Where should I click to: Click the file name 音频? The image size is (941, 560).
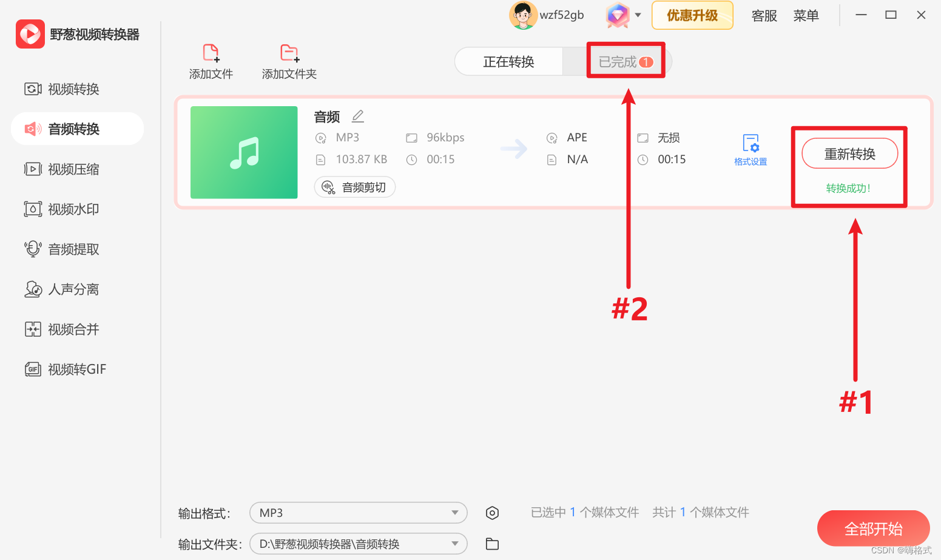[327, 116]
